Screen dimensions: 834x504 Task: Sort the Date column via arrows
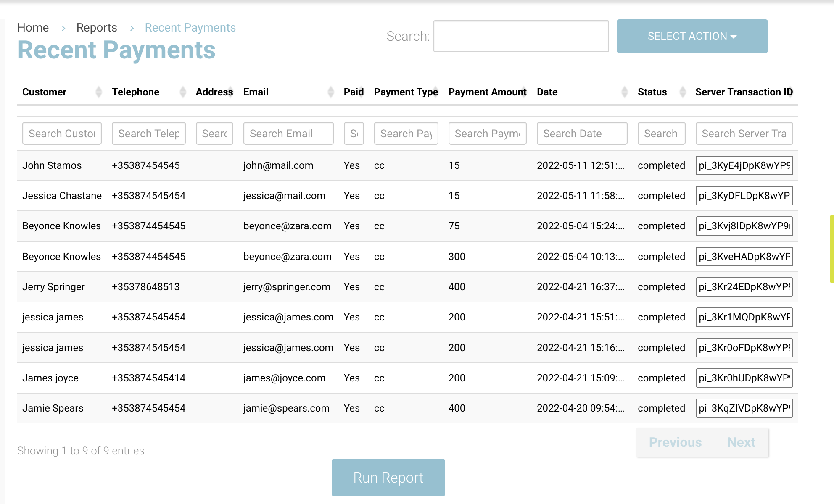624,92
